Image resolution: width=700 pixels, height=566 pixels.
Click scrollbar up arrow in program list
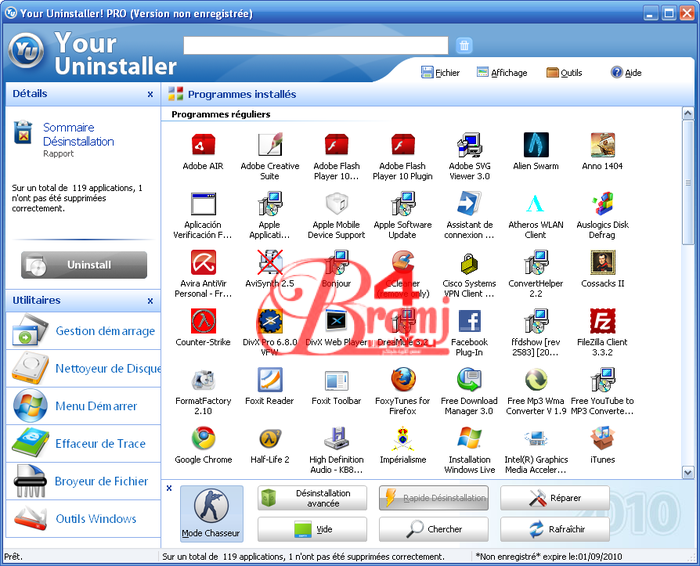click(x=688, y=113)
